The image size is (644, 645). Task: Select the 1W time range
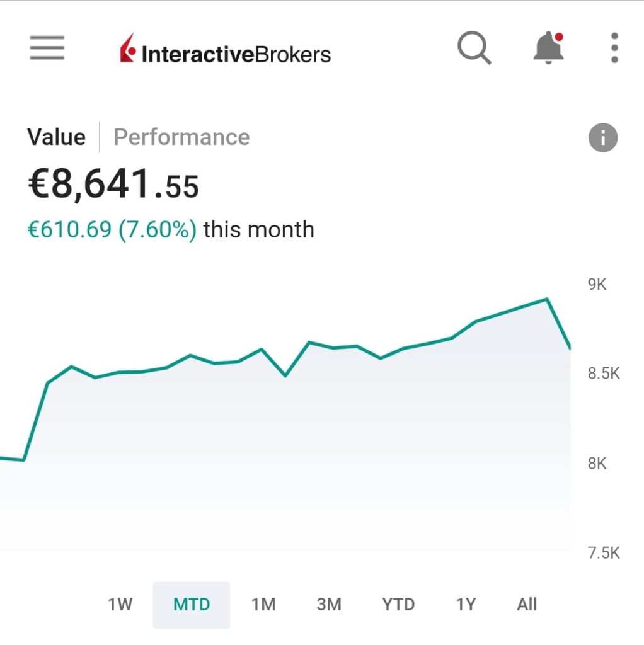pyautogui.click(x=120, y=605)
